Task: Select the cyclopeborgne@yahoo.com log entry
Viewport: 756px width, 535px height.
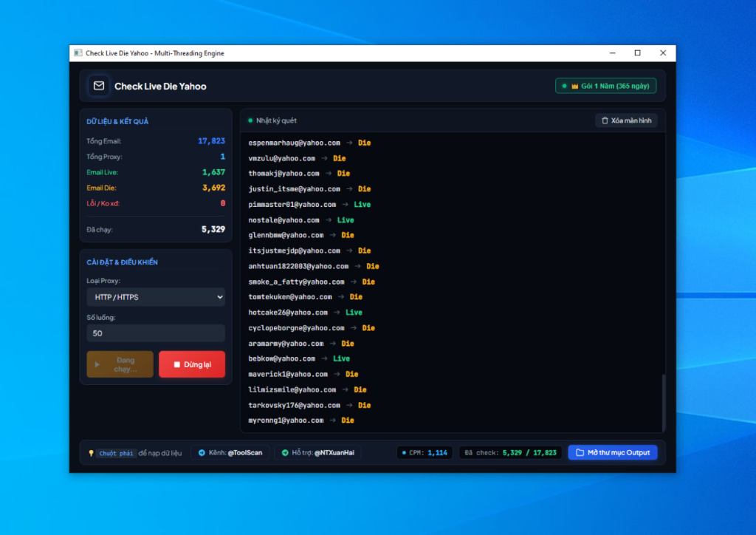Action: click(312, 328)
